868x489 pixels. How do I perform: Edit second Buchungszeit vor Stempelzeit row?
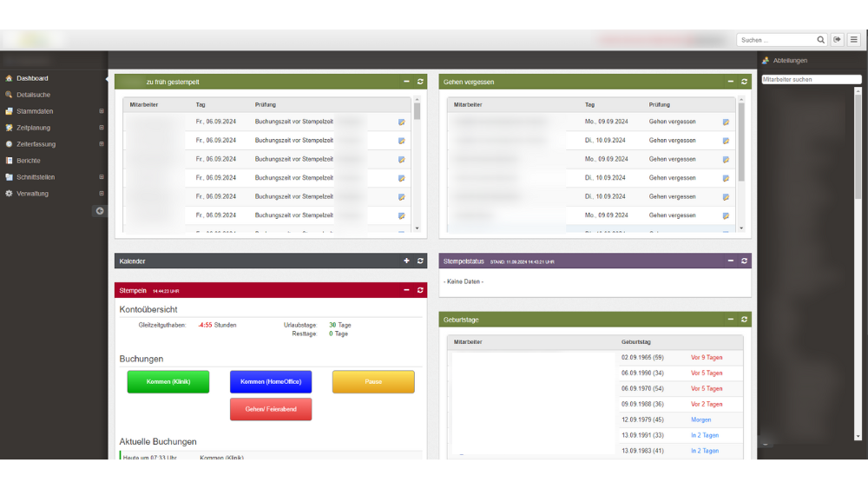pyautogui.click(x=401, y=141)
